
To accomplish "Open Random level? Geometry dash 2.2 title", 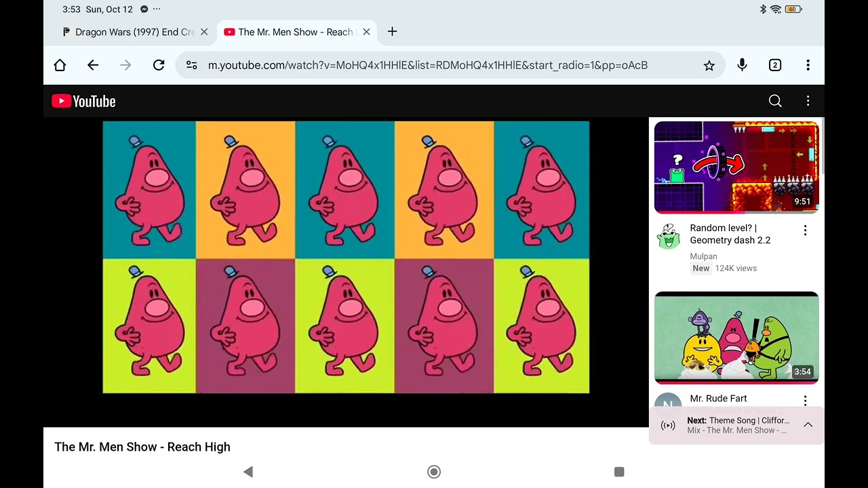I will coord(730,234).
